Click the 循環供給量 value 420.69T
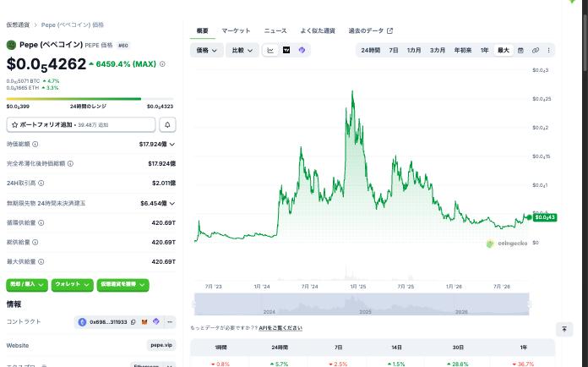The image size is (588, 367). 164,223
